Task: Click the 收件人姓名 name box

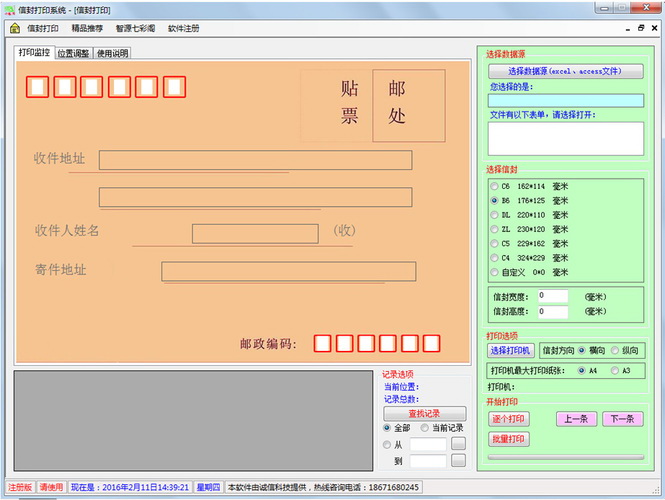Action: [x=255, y=234]
